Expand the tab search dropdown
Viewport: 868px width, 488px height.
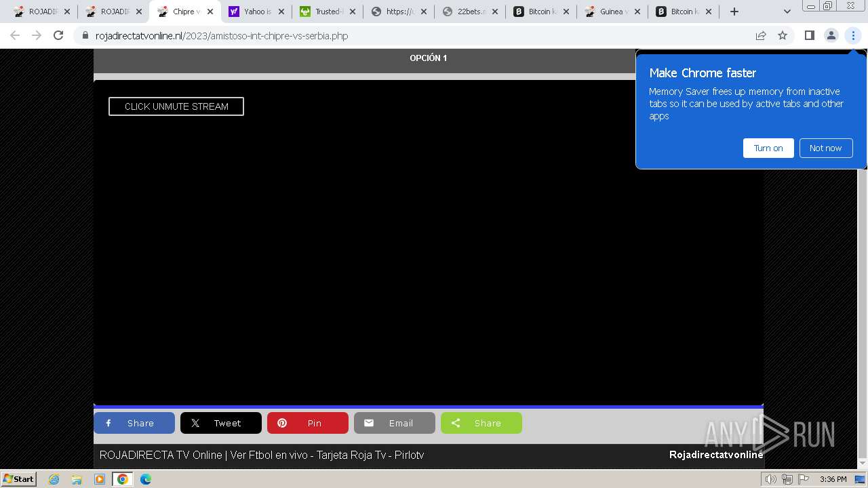(787, 12)
